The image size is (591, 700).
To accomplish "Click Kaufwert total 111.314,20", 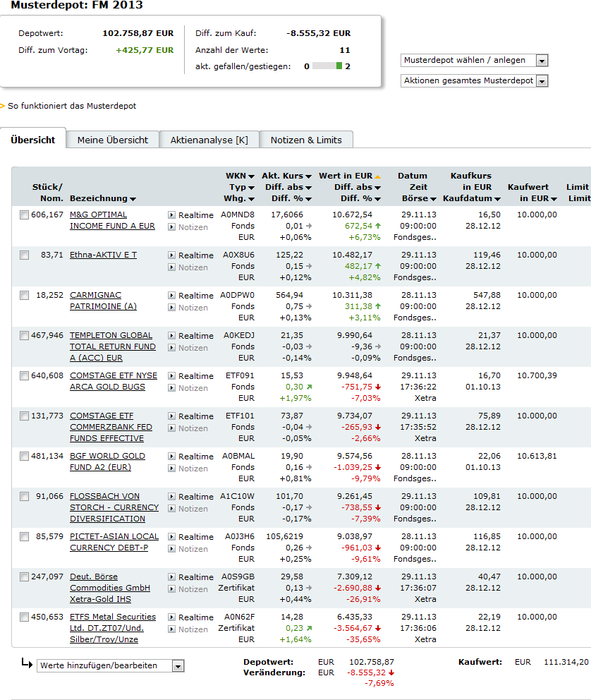I will [566, 662].
